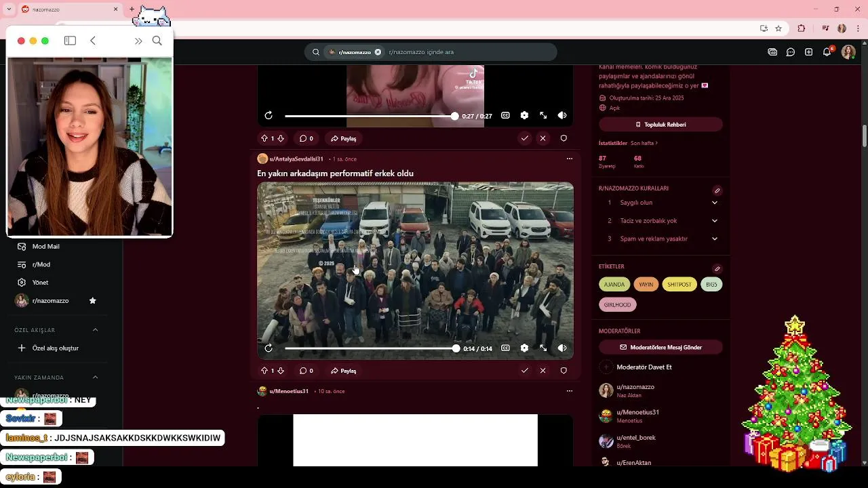The height and width of the screenshot is (488, 868).
Task: Replay the 0:14 crowd video
Action: [269, 348]
